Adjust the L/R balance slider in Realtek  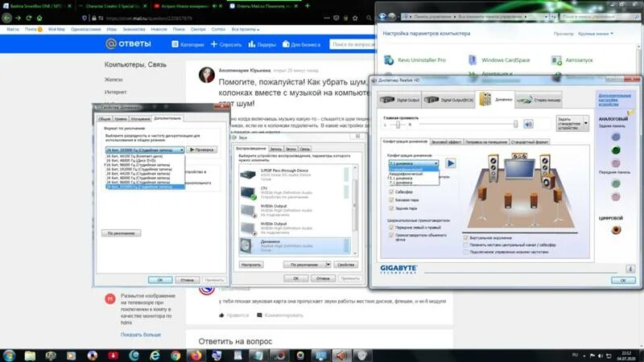click(x=398, y=125)
